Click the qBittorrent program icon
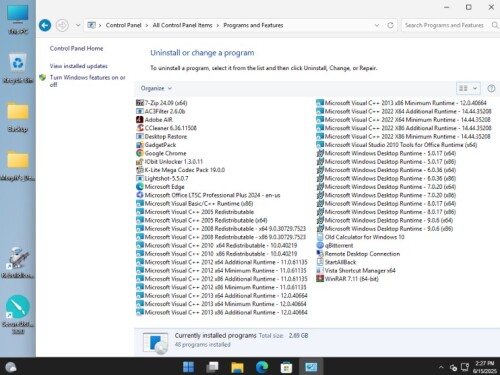 pos(320,245)
